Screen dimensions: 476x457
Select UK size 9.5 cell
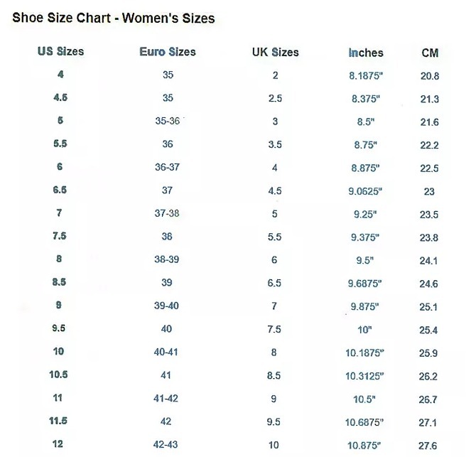pos(274,422)
